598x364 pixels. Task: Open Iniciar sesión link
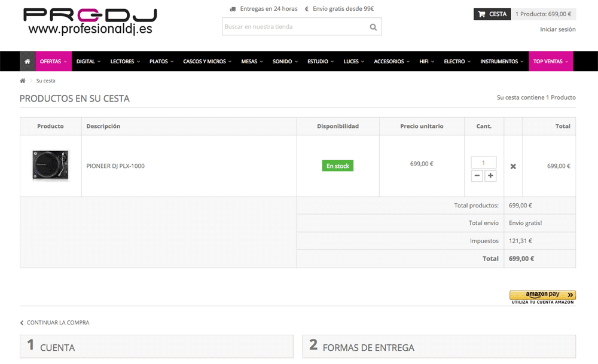click(x=557, y=29)
